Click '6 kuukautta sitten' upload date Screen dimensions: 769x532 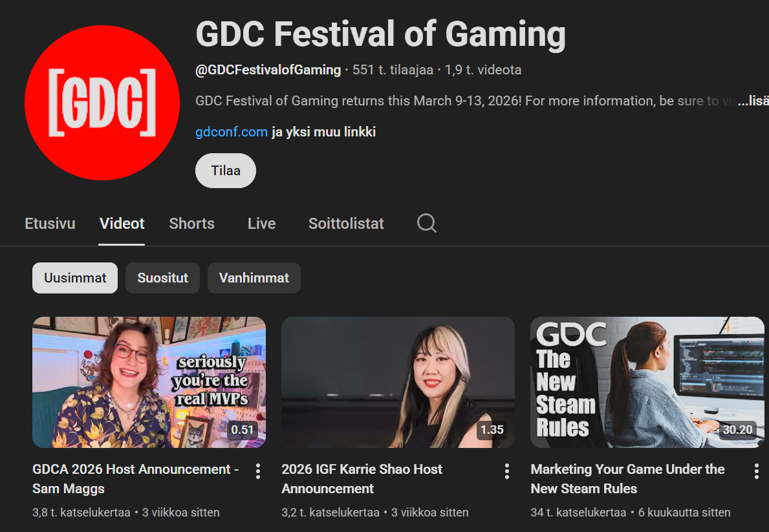684,513
